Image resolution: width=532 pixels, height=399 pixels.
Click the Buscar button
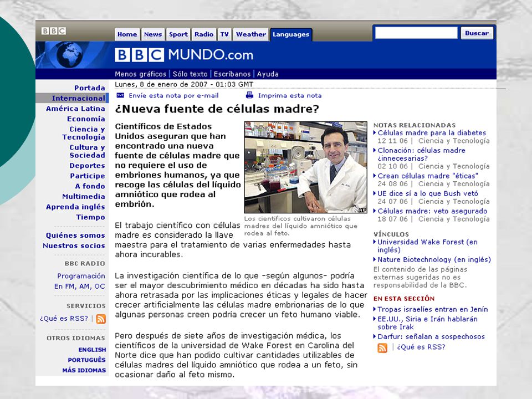477,33
